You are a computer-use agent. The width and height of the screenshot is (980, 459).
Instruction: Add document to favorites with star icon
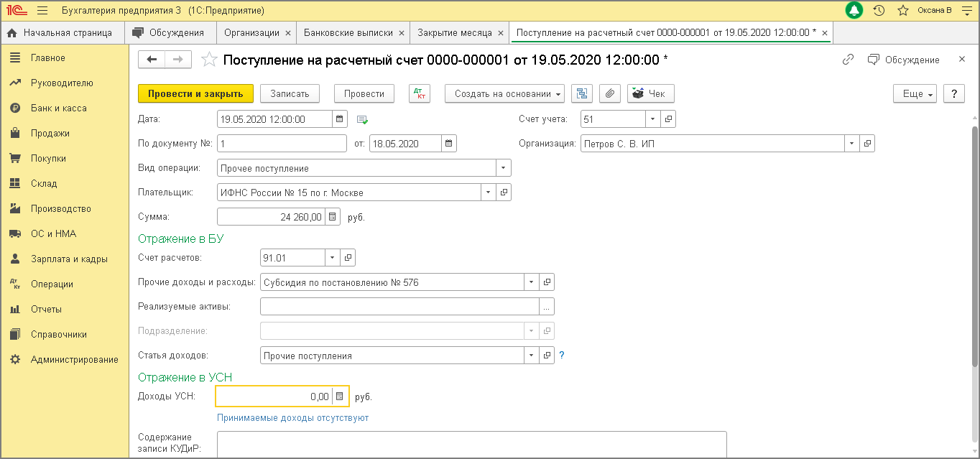(209, 60)
